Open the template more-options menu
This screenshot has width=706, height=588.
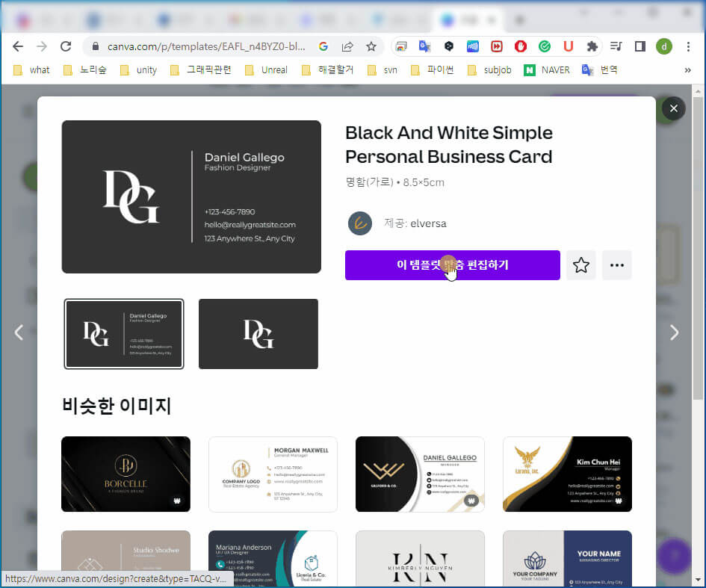click(617, 265)
